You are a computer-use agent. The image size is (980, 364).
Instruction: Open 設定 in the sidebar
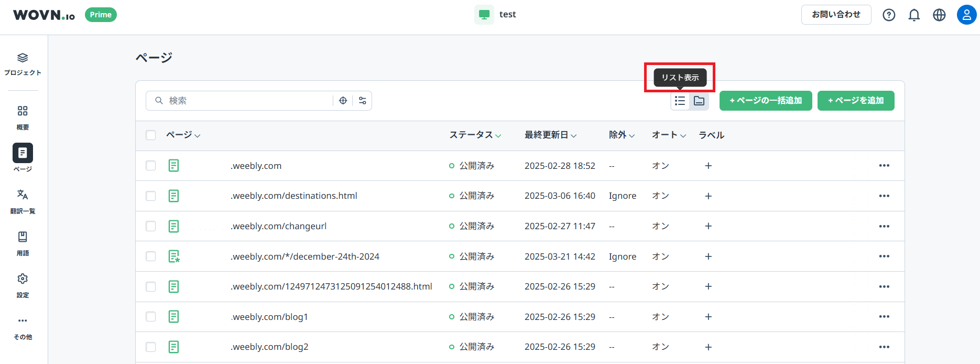[x=23, y=285]
